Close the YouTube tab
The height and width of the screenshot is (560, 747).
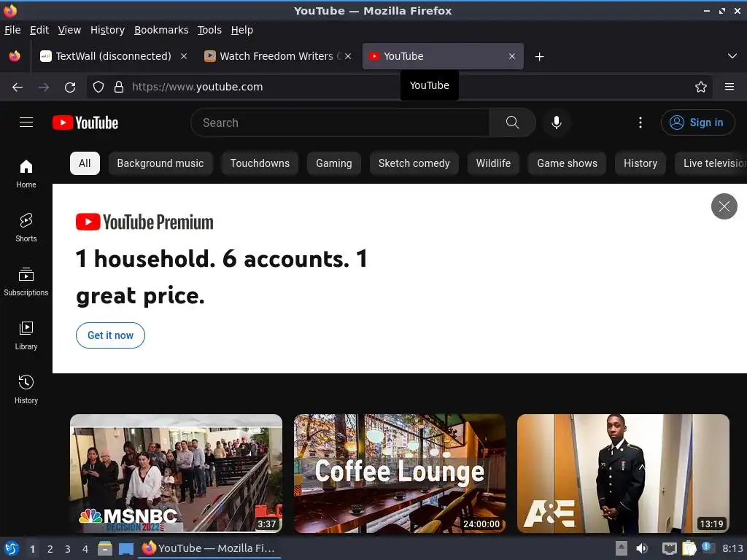pyautogui.click(x=511, y=56)
